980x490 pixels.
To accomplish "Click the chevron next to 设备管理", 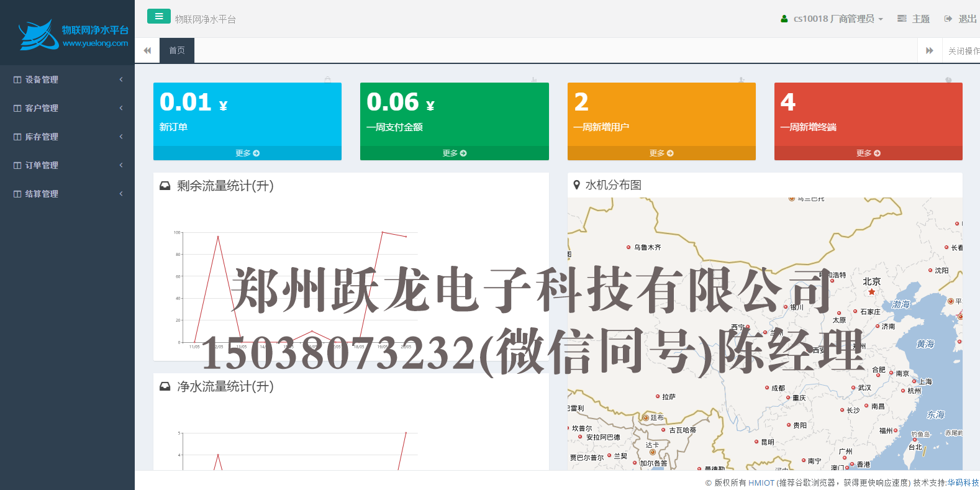I will coord(121,79).
